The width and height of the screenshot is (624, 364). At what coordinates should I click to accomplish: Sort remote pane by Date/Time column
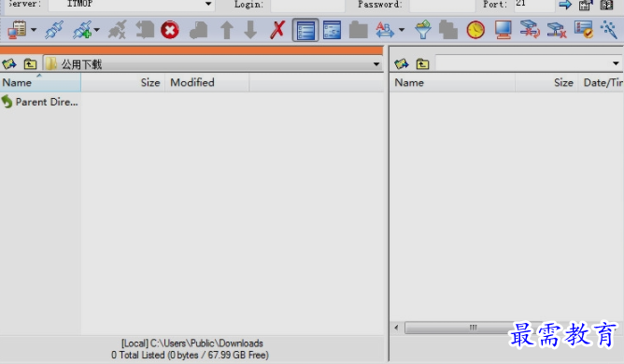point(602,82)
